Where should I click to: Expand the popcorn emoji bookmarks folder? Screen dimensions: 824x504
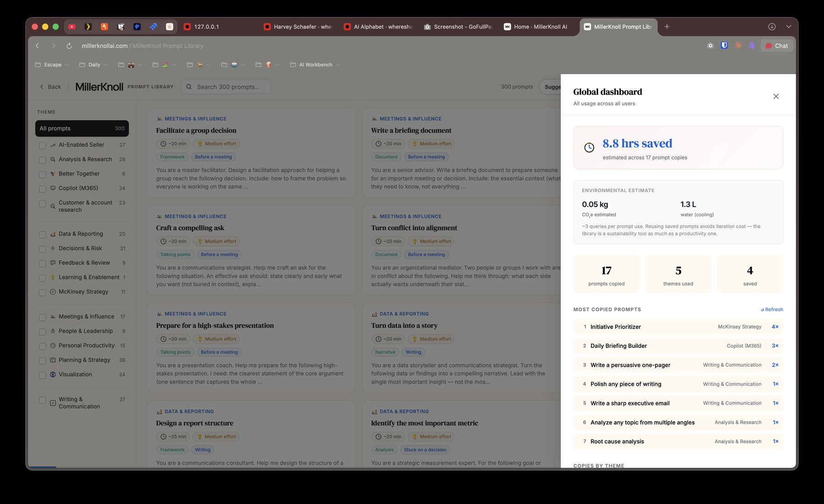tap(268, 65)
